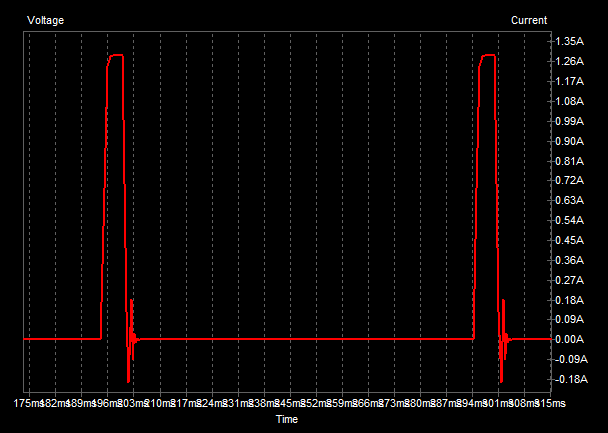608x433 pixels.
Task: Select the 0.99A axis tick label
Action: click(570, 121)
